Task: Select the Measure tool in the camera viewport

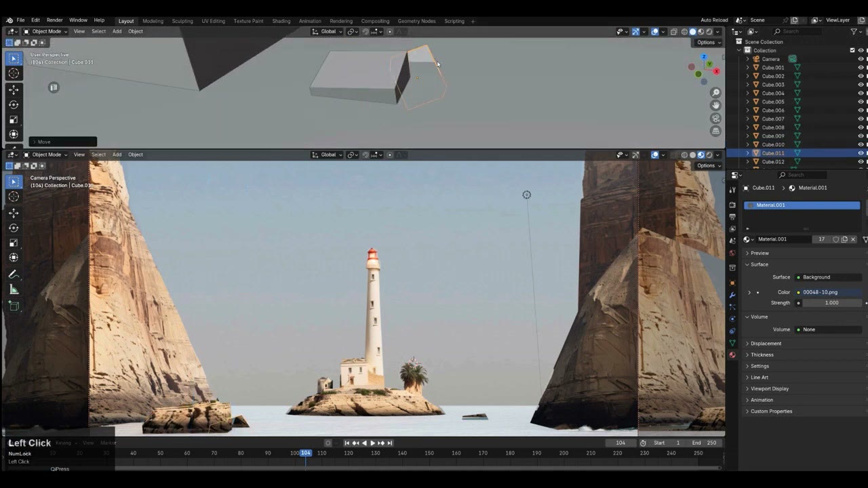Action: (14, 290)
